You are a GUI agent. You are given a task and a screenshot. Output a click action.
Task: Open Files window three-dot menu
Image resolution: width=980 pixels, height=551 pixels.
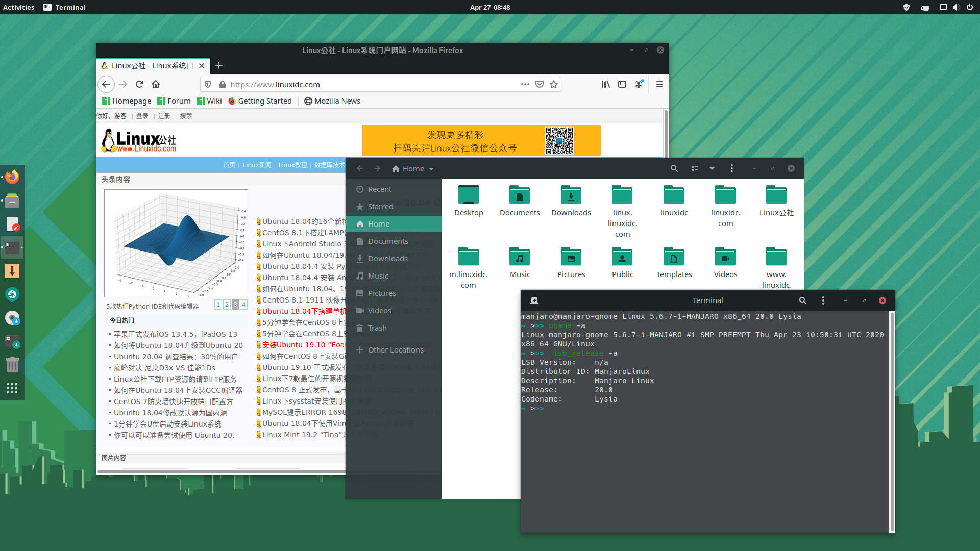[732, 168]
